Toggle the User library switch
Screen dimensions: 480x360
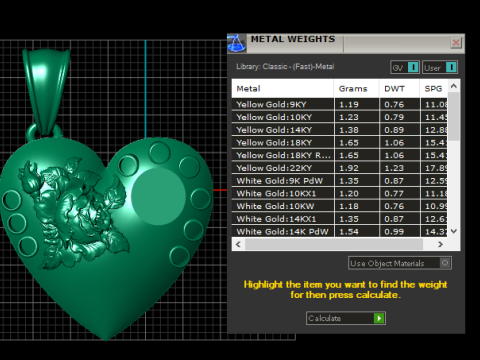click(x=440, y=68)
